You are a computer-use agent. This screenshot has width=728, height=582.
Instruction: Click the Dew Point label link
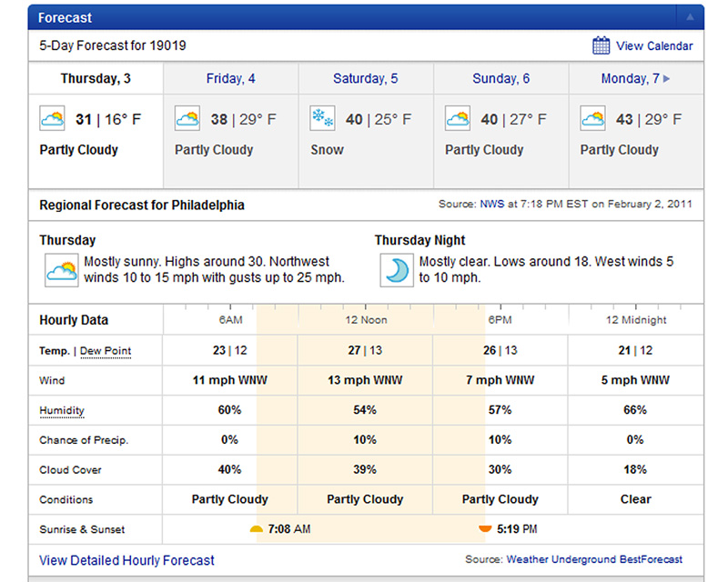coord(106,351)
